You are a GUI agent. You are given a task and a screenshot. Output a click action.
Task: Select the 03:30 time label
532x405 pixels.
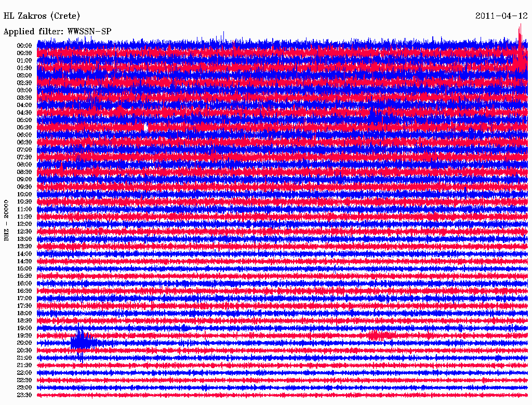24,98
